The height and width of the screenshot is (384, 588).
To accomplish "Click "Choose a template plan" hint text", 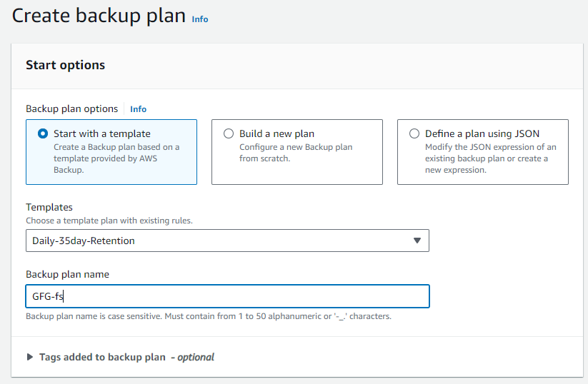I will 109,221.
